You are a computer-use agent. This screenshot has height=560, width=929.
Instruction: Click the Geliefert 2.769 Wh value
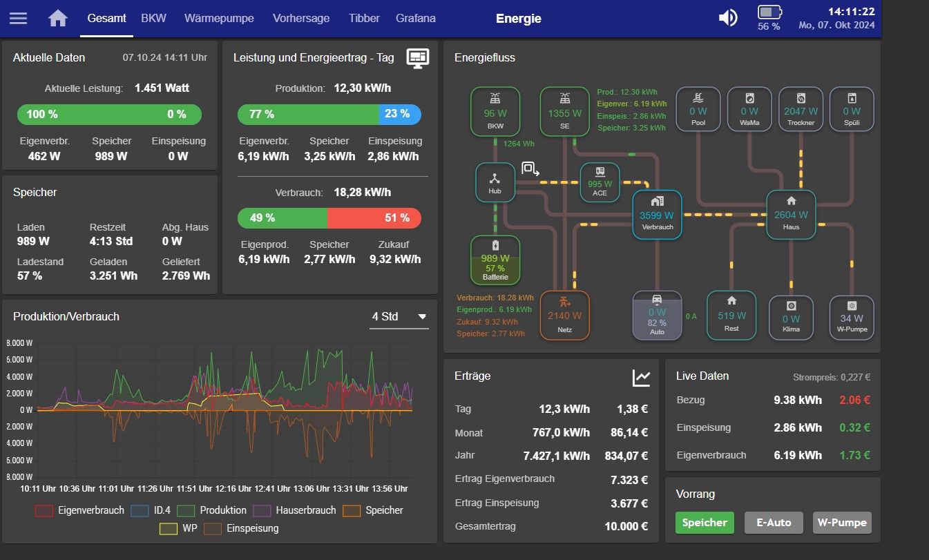(x=186, y=276)
